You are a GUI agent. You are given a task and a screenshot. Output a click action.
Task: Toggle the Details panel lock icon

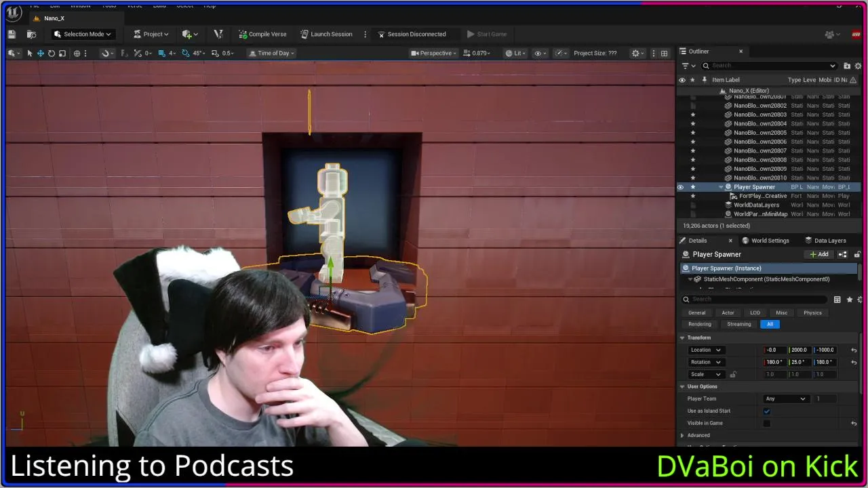[857, 254]
